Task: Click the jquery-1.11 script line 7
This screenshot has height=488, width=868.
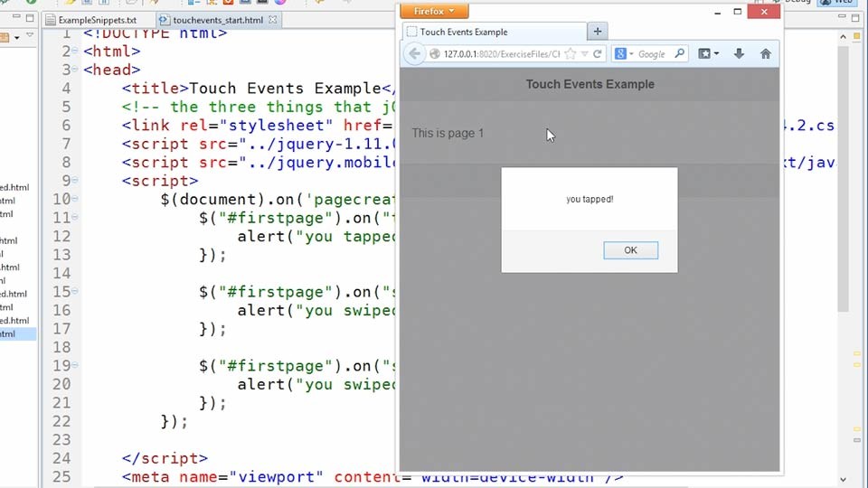Action: [x=259, y=144]
